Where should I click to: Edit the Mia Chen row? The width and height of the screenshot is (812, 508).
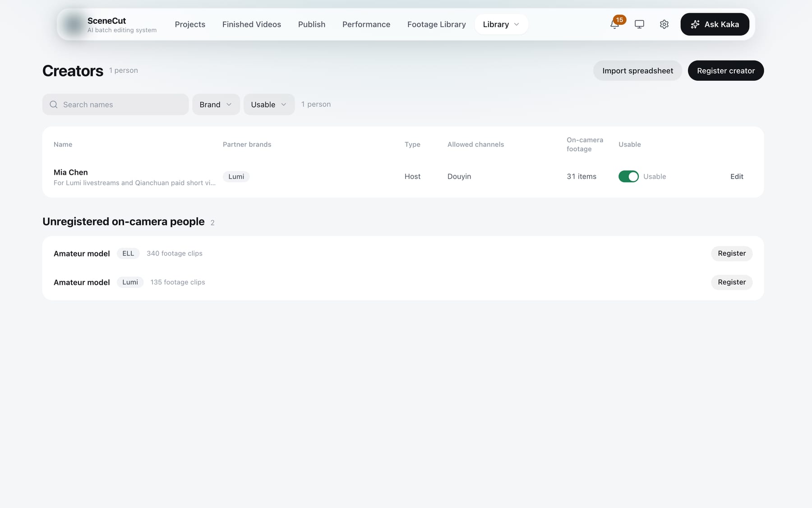[x=737, y=177]
